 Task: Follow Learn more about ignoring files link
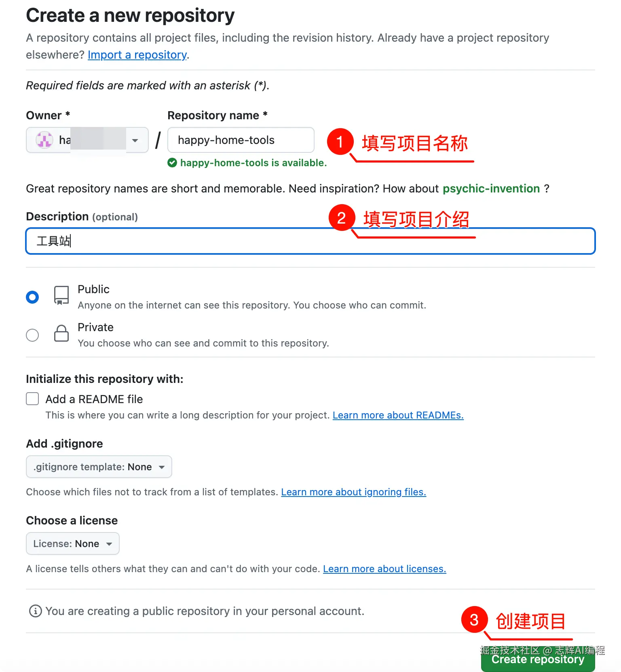tap(354, 492)
